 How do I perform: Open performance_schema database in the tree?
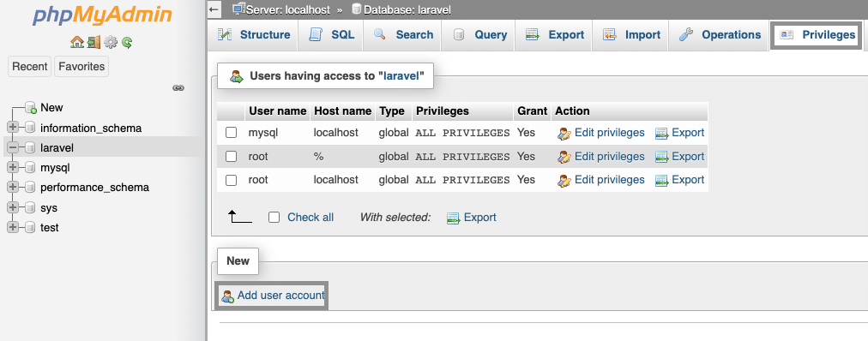coord(94,188)
